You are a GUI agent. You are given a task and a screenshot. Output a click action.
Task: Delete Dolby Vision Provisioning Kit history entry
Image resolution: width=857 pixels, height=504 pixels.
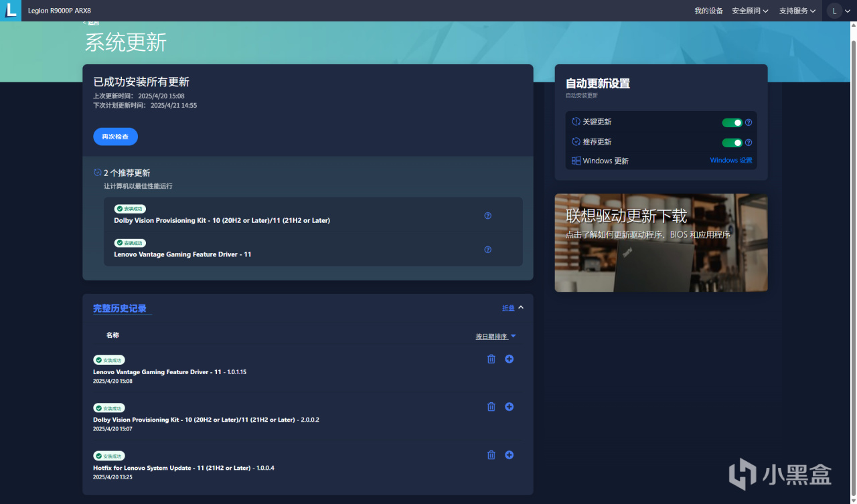pyautogui.click(x=491, y=407)
